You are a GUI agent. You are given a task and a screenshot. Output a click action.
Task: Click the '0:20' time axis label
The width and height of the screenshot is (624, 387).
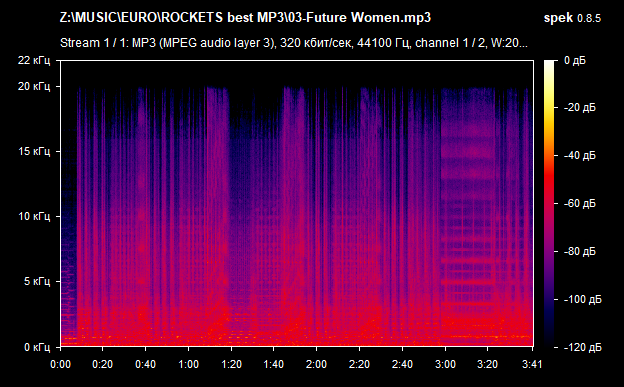click(x=103, y=364)
